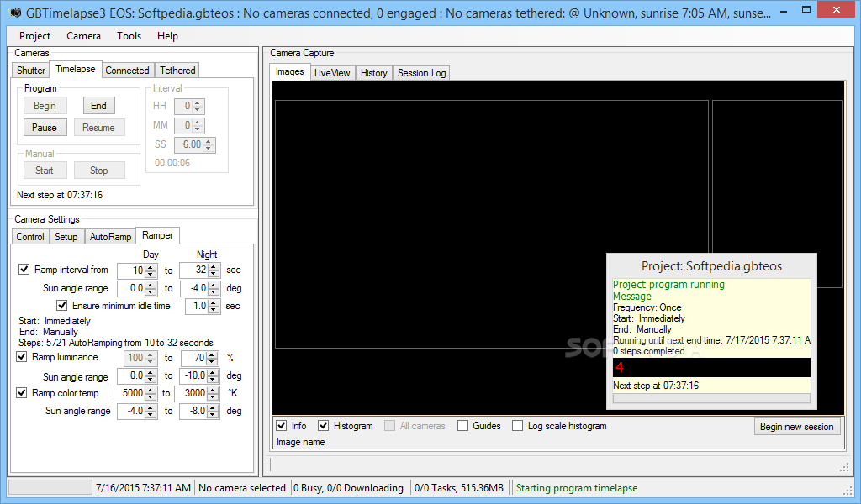Toggle the Ramp luminance checkbox
The width and height of the screenshot is (861, 504).
[22, 357]
